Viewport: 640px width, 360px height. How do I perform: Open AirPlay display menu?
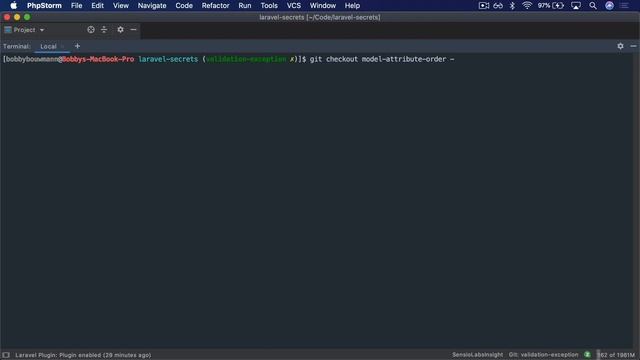click(576, 5)
